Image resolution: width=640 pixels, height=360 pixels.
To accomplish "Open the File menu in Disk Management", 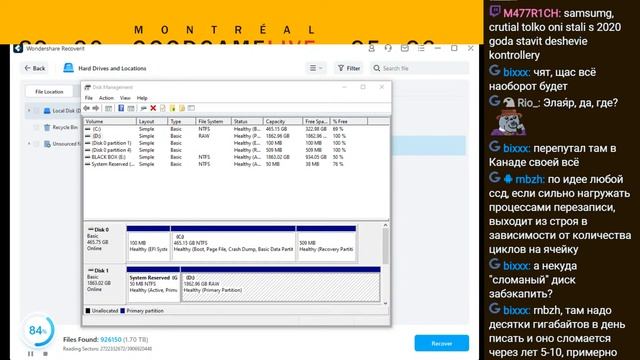I will [89, 98].
